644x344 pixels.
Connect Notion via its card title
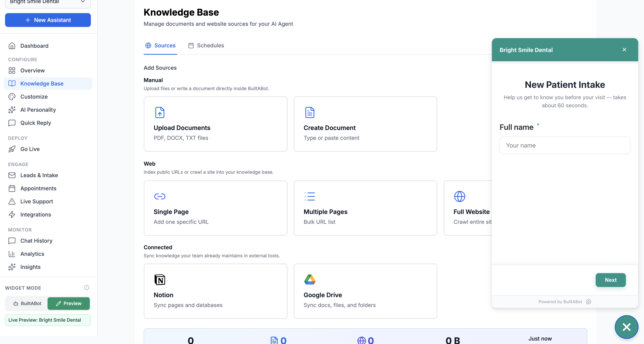tap(163, 295)
